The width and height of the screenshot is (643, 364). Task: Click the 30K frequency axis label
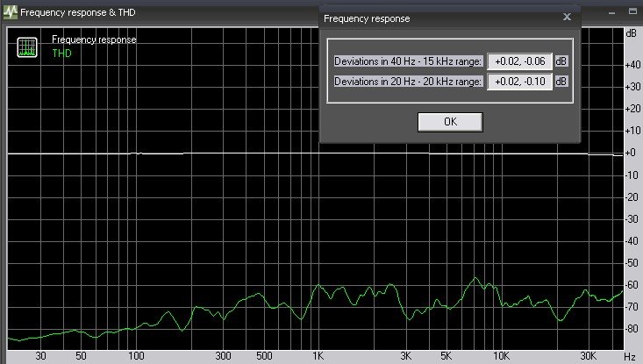point(588,356)
